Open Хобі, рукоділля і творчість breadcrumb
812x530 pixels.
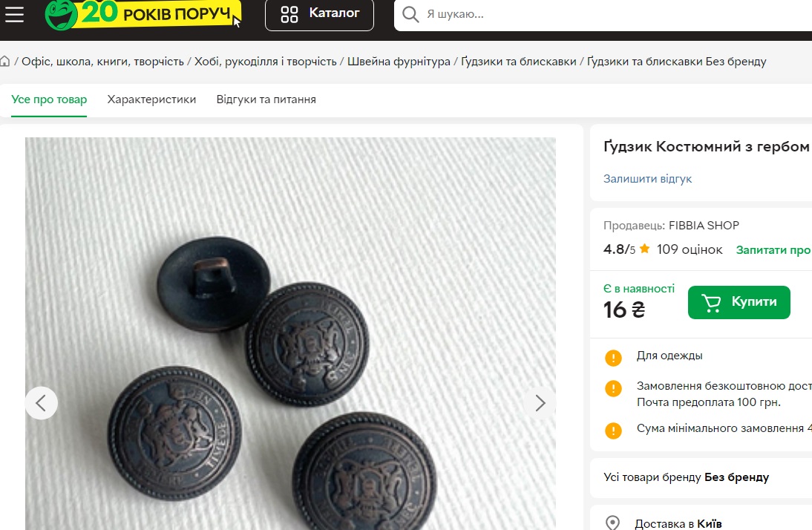point(266,62)
